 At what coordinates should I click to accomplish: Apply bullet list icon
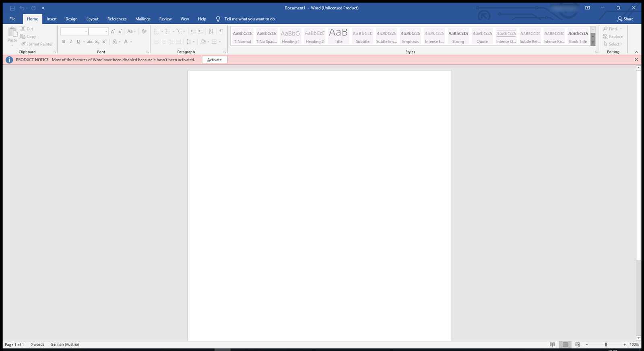[x=157, y=31]
